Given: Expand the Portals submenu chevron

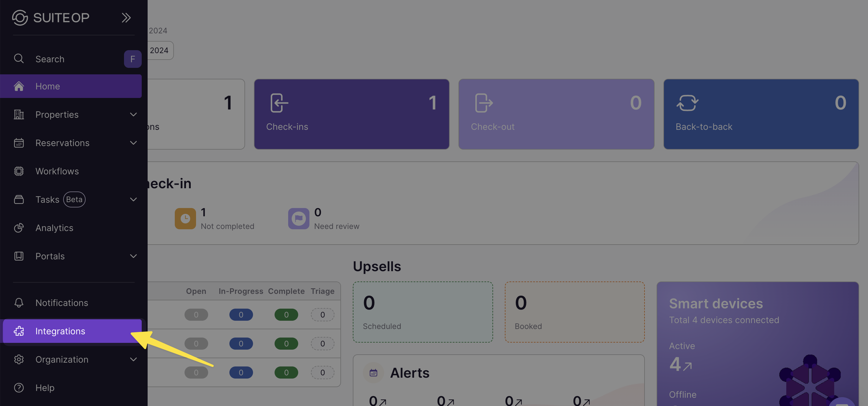Looking at the screenshot, I should [133, 256].
